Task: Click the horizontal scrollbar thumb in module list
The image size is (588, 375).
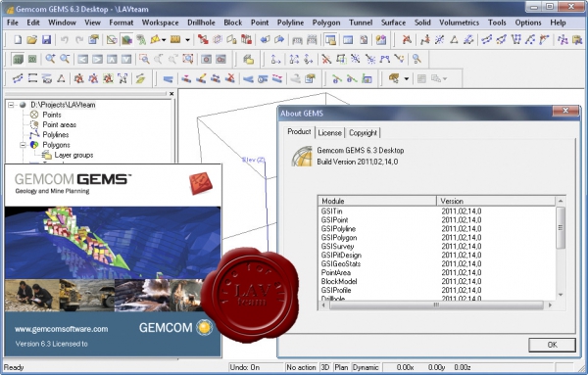Action: click(436, 305)
